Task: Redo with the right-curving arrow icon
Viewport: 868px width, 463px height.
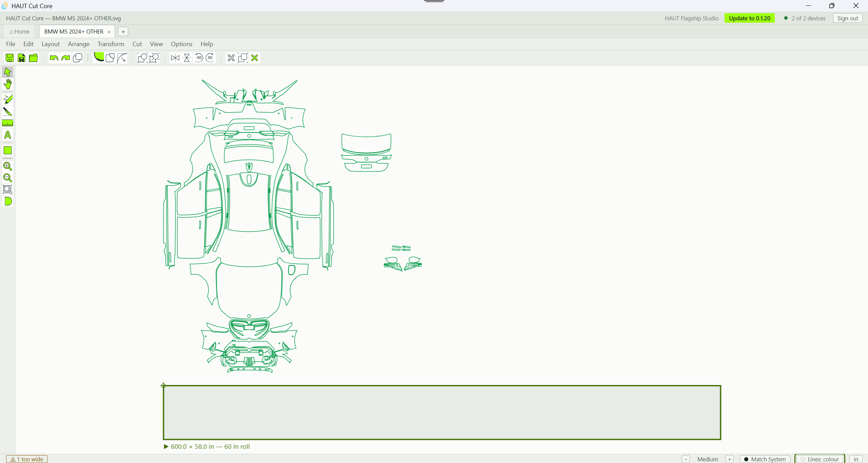Action: point(66,58)
